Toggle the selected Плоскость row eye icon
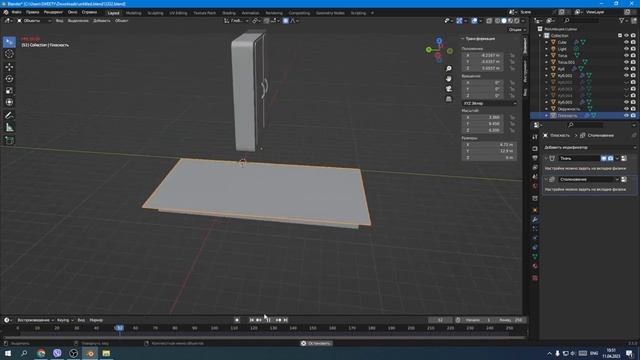The image size is (640, 360). [x=626, y=116]
